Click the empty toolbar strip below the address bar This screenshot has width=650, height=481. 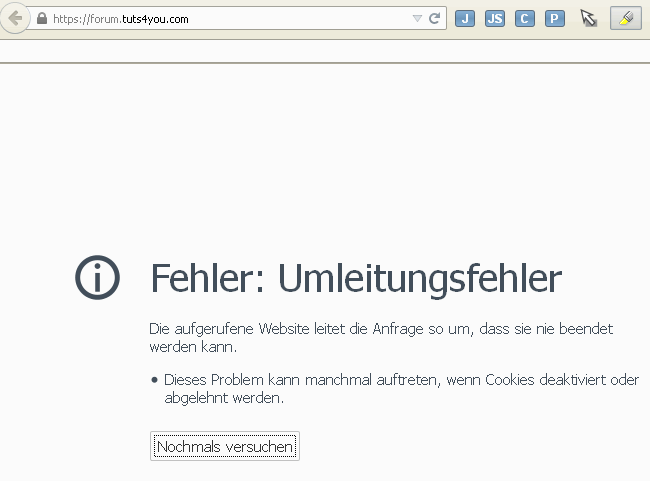[325, 50]
